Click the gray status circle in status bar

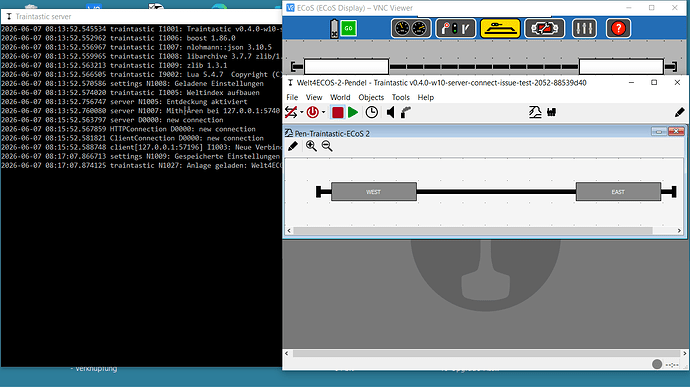point(657,364)
